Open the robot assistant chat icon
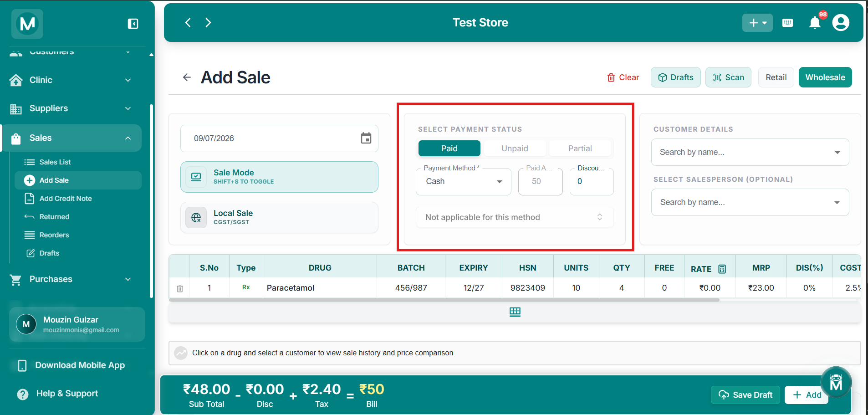This screenshot has width=868, height=415. [836, 382]
